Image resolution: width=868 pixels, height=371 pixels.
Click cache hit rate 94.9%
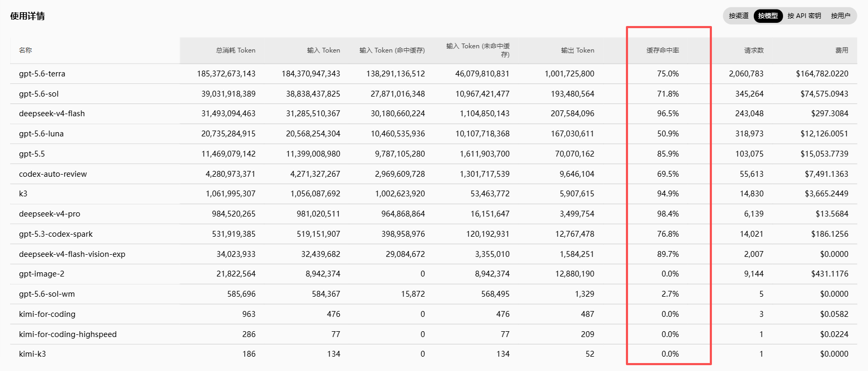point(668,194)
